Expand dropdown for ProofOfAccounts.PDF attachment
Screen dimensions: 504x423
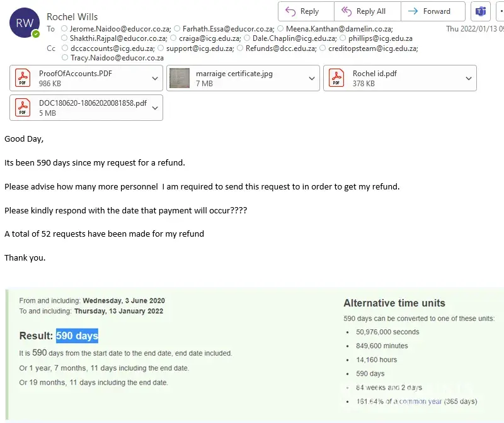tap(155, 78)
